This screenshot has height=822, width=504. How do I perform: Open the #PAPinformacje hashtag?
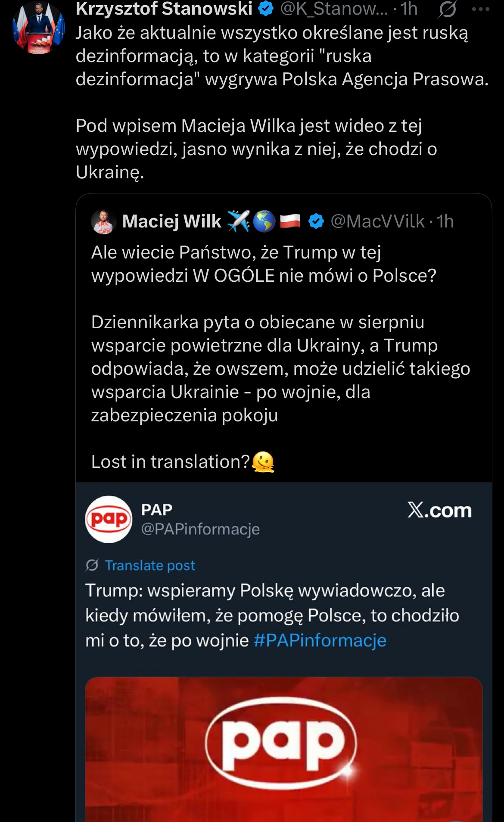tap(320, 640)
